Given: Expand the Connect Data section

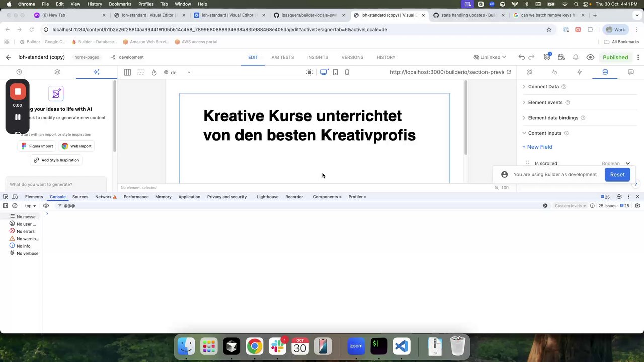Looking at the screenshot, I should 543,87.
